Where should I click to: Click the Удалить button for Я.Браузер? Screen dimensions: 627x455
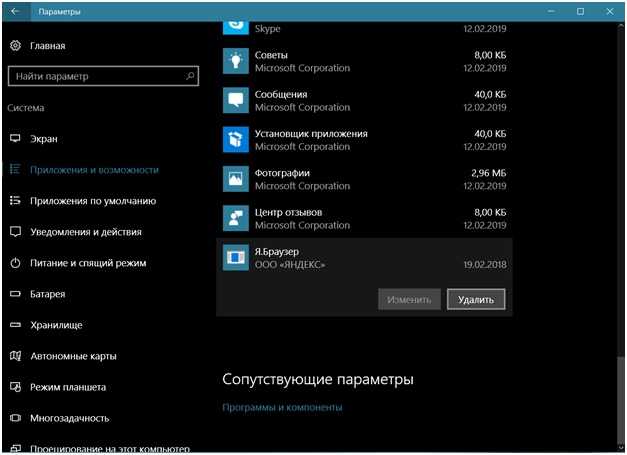click(x=476, y=299)
